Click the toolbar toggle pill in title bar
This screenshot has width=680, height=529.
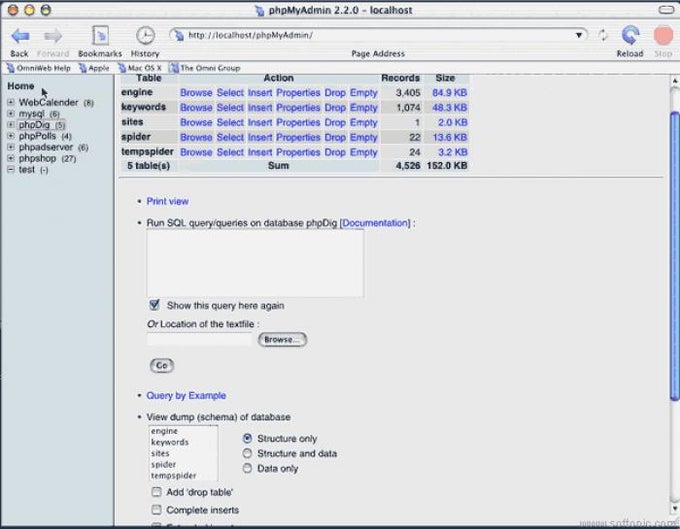[666, 10]
